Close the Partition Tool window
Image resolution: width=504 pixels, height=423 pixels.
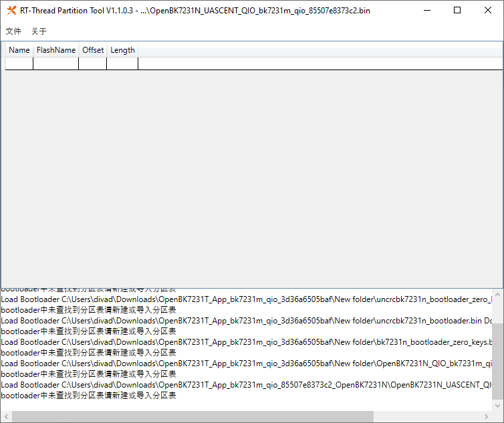[x=487, y=10]
